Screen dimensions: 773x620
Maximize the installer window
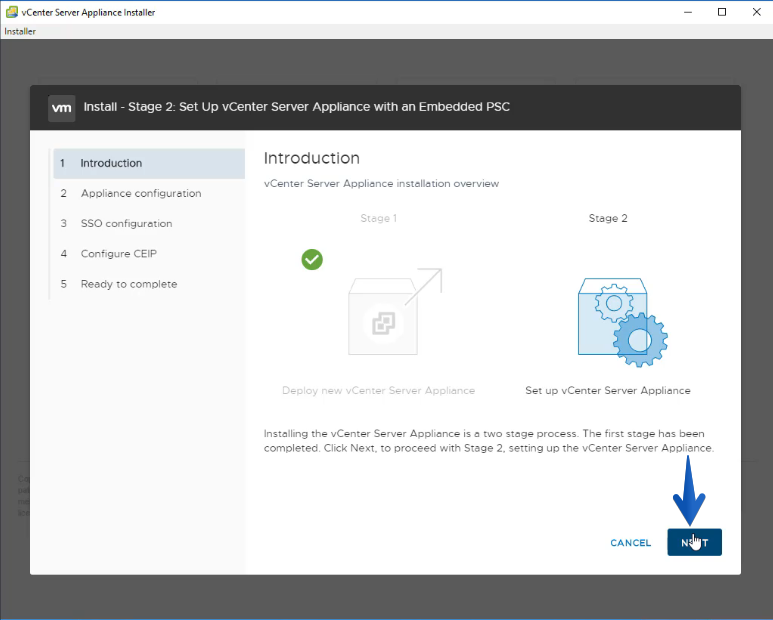(x=722, y=12)
